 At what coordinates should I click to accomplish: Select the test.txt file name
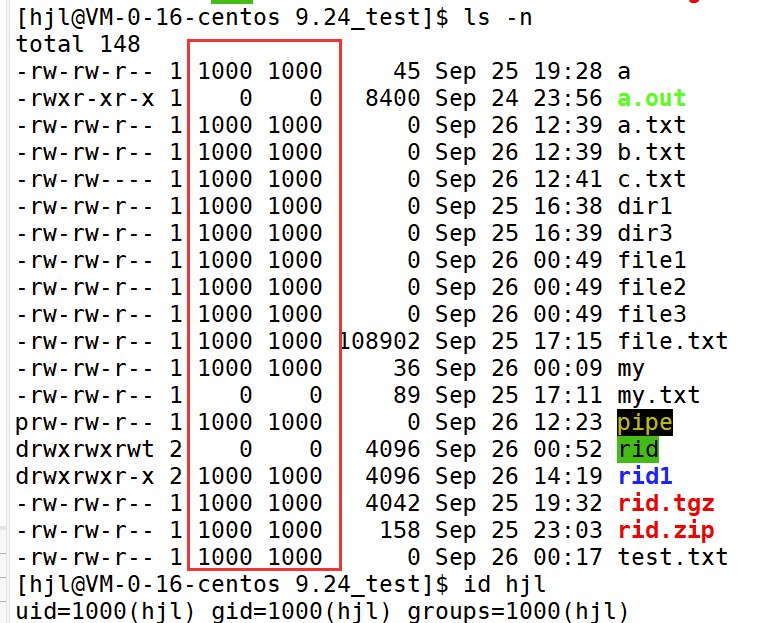673,557
